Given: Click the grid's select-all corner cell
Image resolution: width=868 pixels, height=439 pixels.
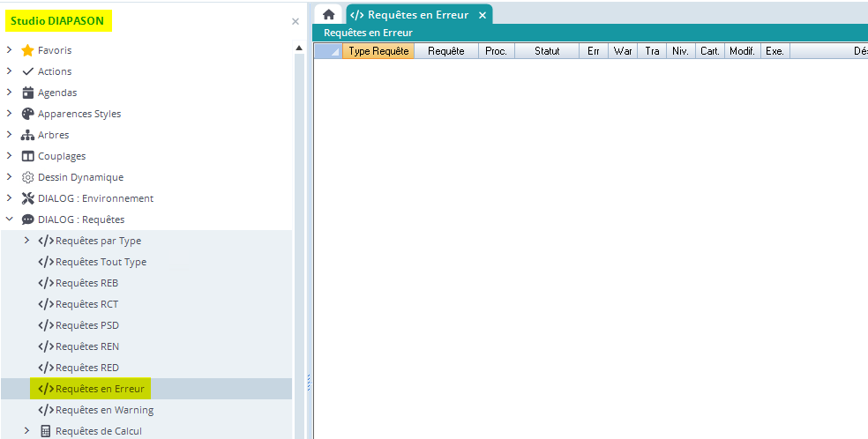Looking at the screenshot, I should [x=328, y=51].
